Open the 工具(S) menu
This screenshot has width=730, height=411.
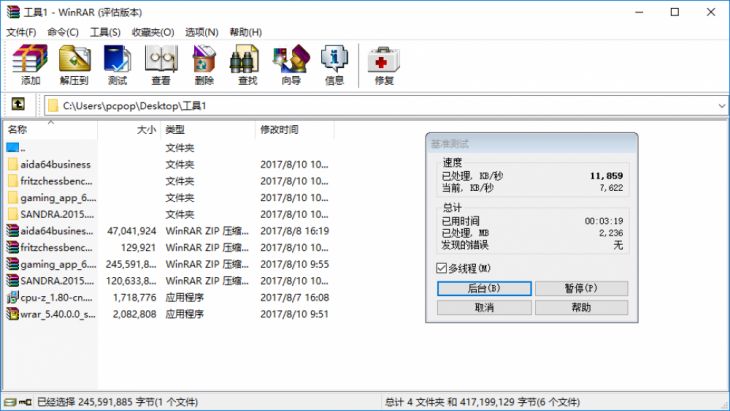point(105,32)
